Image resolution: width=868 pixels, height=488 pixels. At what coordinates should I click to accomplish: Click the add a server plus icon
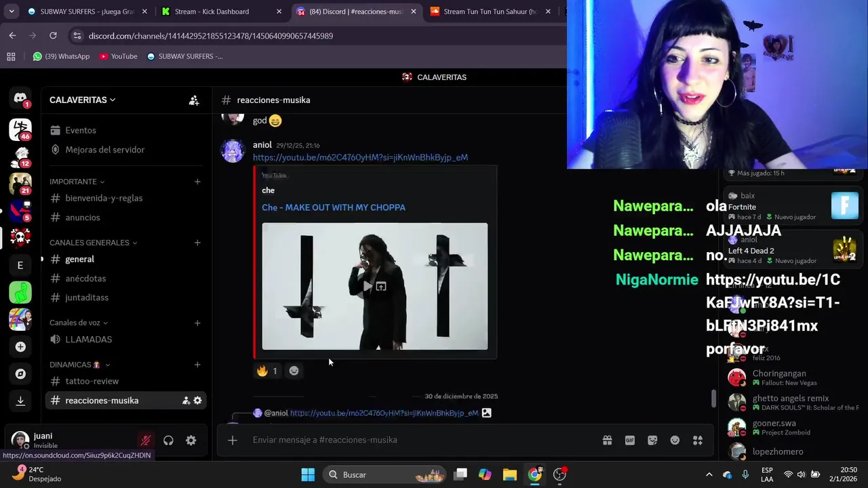click(20, 347)
